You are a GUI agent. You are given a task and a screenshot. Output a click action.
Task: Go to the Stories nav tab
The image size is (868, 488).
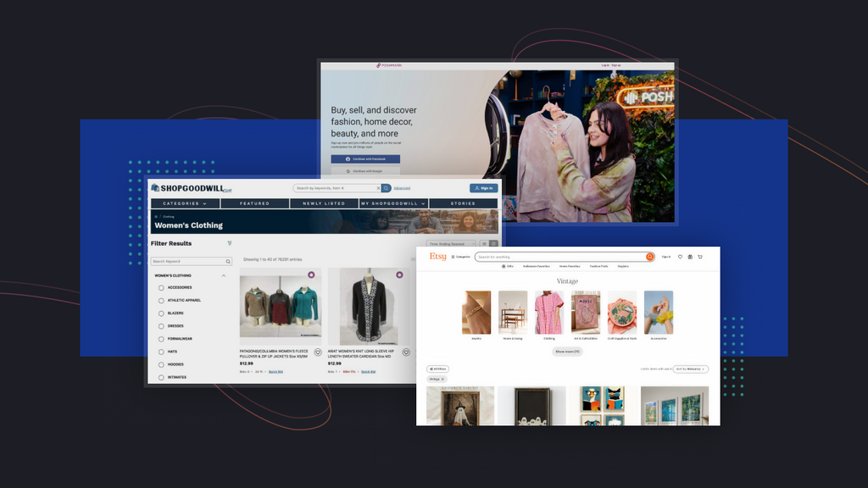[x=463, y=203]
